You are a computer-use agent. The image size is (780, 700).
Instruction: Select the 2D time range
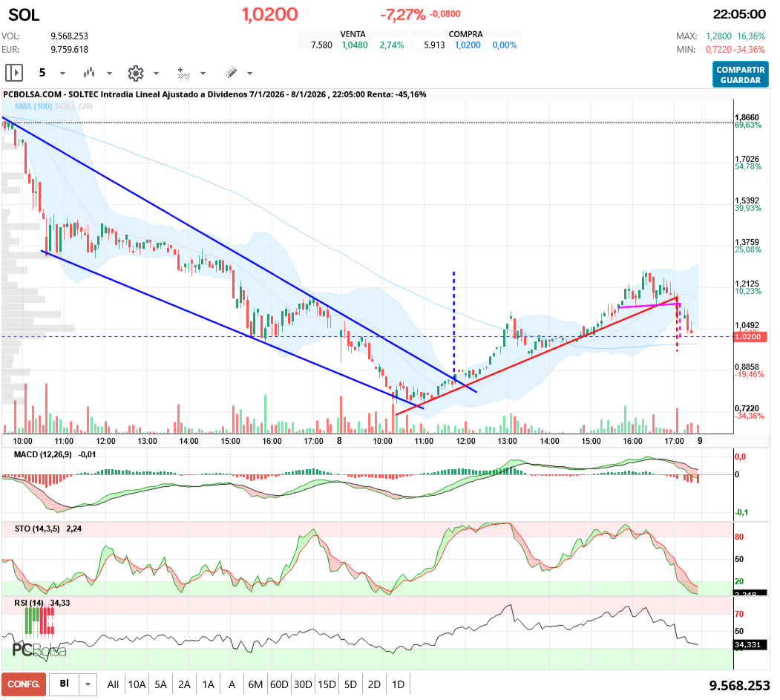pyautogui.click(x=374, y=684)
